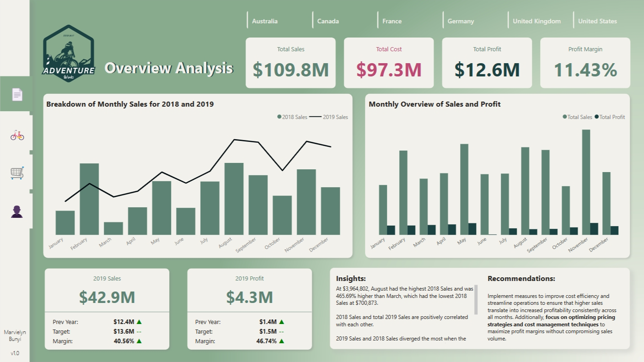Viewport: 644px width, 362px height.
Task: Click the Insights heading
Action: click(x=351, y=278)
